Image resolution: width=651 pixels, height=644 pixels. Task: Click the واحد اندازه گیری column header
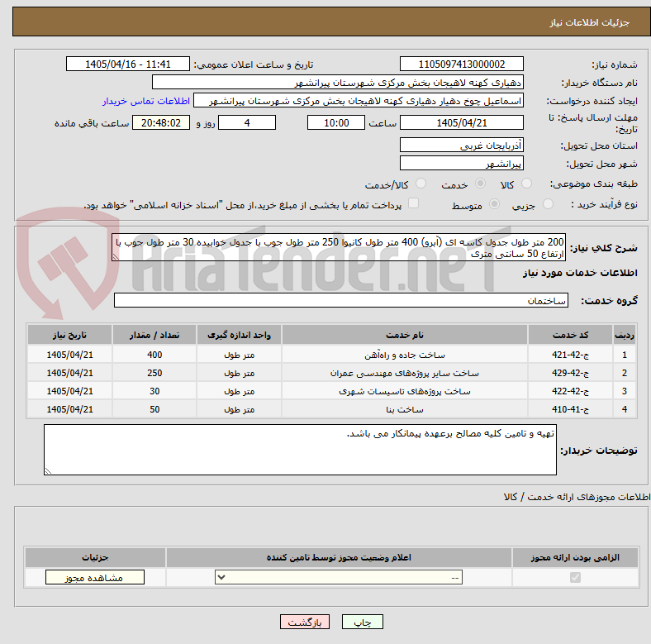coord(239,335)
